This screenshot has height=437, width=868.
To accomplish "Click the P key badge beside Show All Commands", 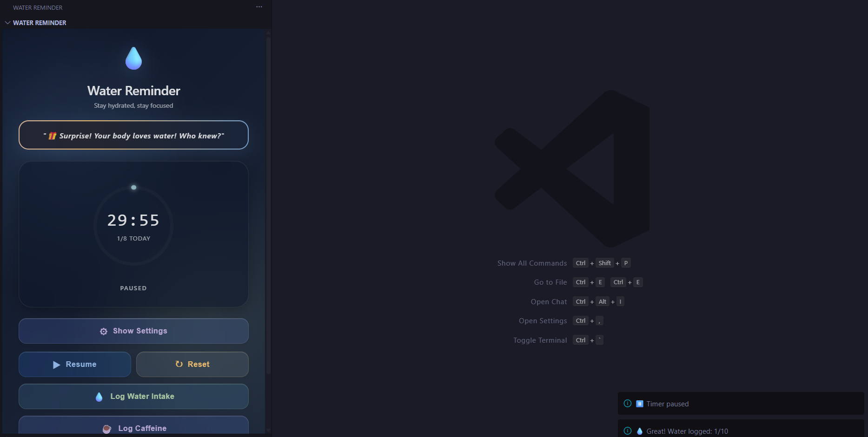I will tap(626, 263).
